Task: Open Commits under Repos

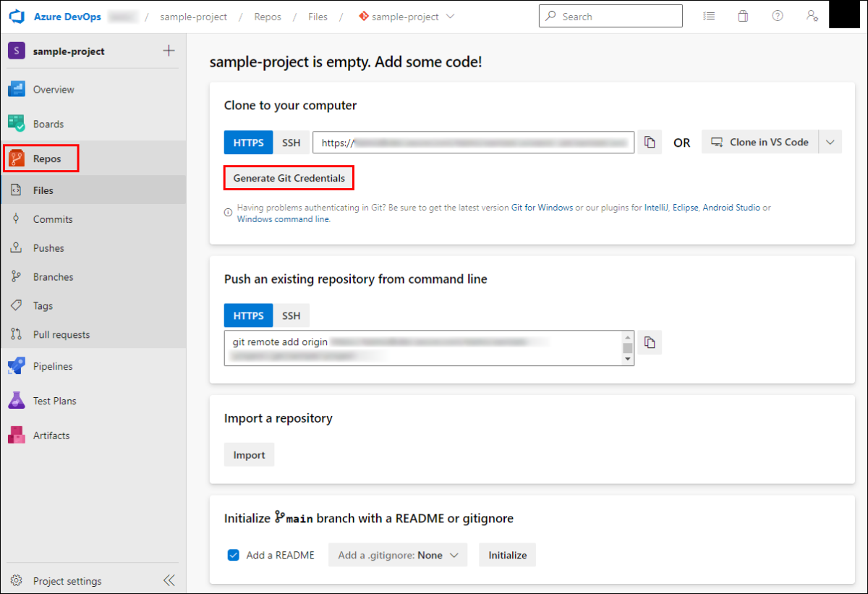Action: click(x=93, y=219)
